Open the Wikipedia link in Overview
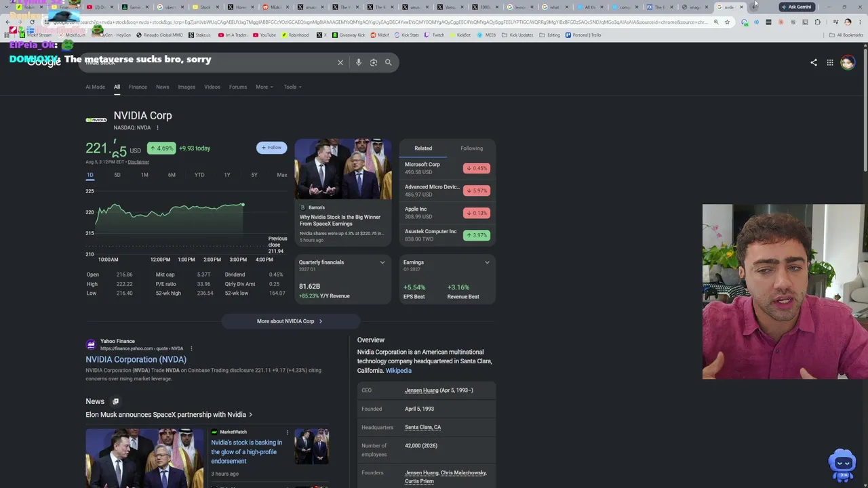The width and height of the screenshot is (868, 488). click(x=399, y=371)
